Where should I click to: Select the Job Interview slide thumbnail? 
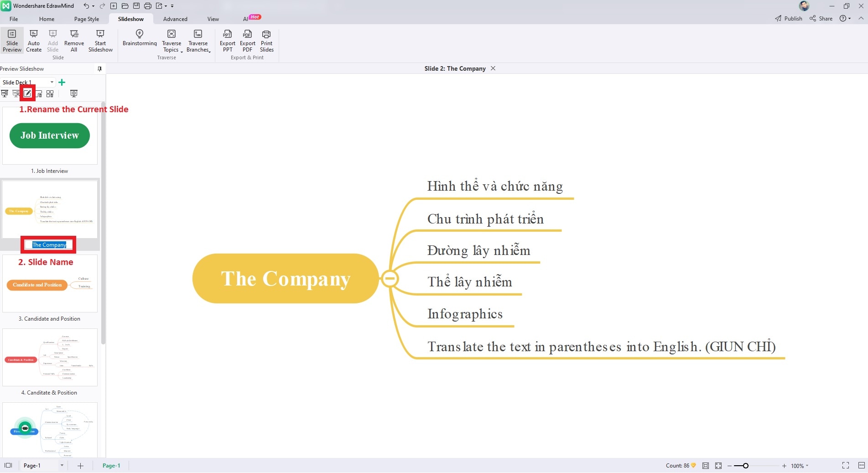pyautogui.click(x=50, y=135)
